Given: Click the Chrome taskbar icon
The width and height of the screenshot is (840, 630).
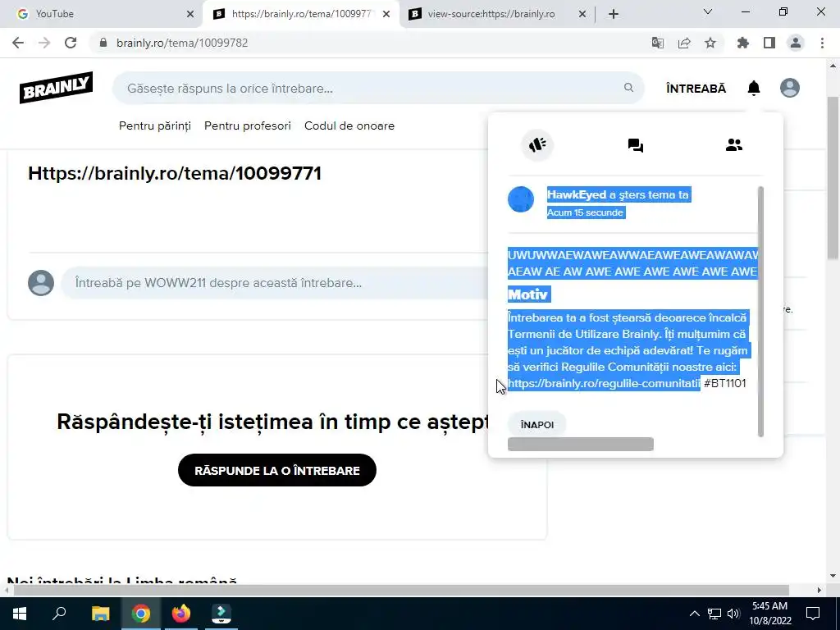Looking at the screenshot, I should pos(141,613).
